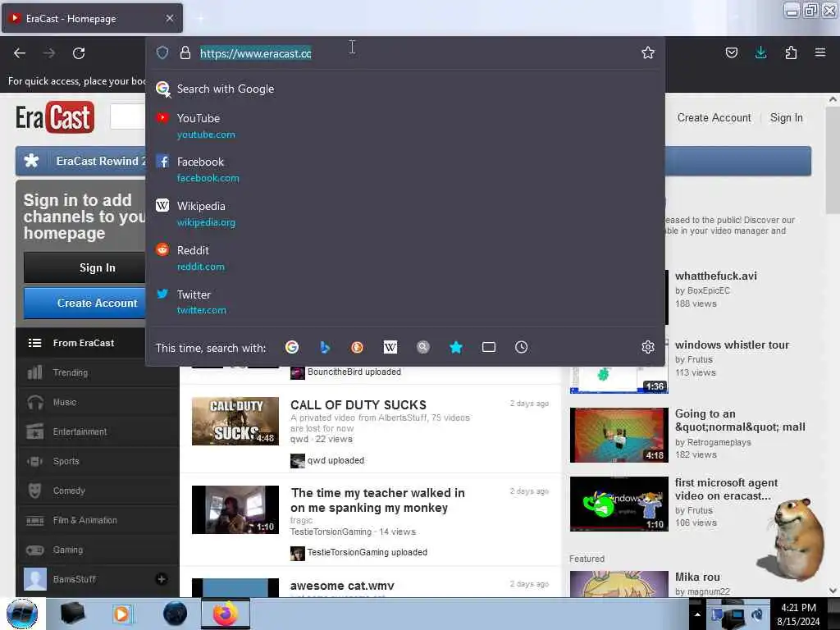Open awesome cat.wmv video title
This screenshot has width=840, height=630.
[342, 586]
